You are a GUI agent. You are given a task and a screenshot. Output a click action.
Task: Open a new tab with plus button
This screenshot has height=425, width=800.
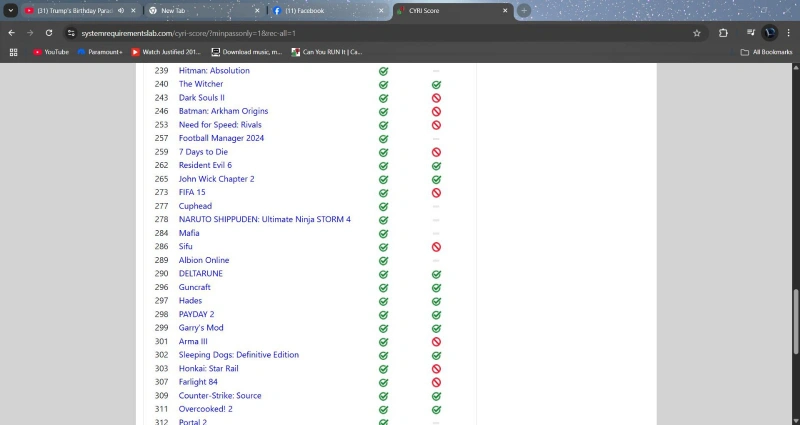point(523,11)
